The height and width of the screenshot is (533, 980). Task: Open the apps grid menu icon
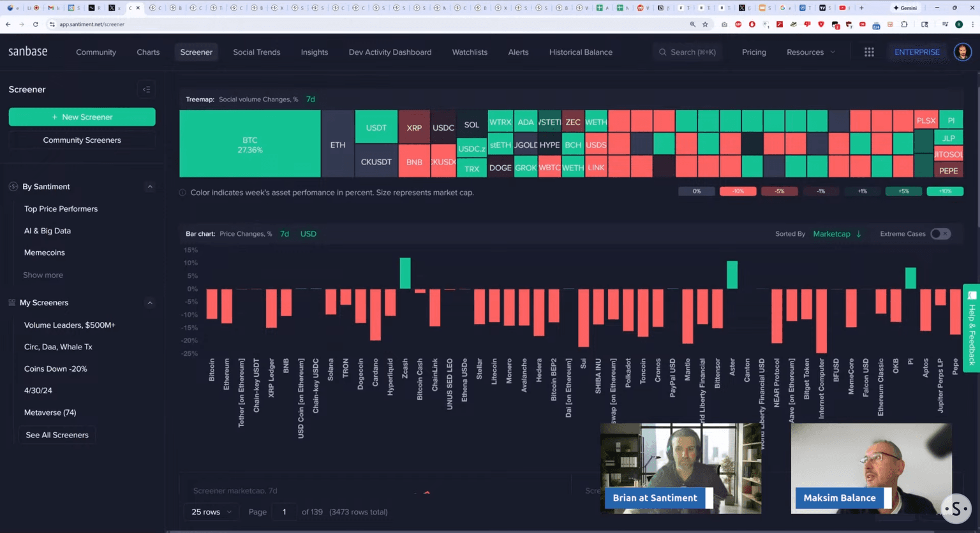tap(869, 52)
